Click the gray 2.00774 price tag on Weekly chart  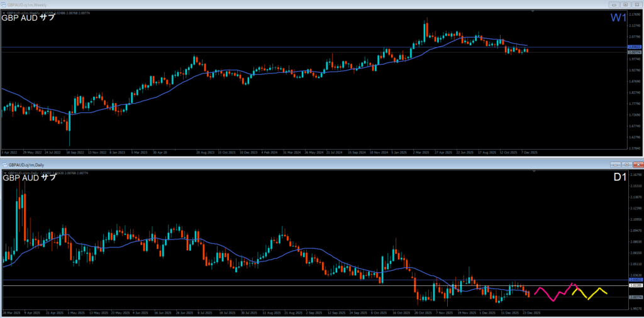(635, 52)
